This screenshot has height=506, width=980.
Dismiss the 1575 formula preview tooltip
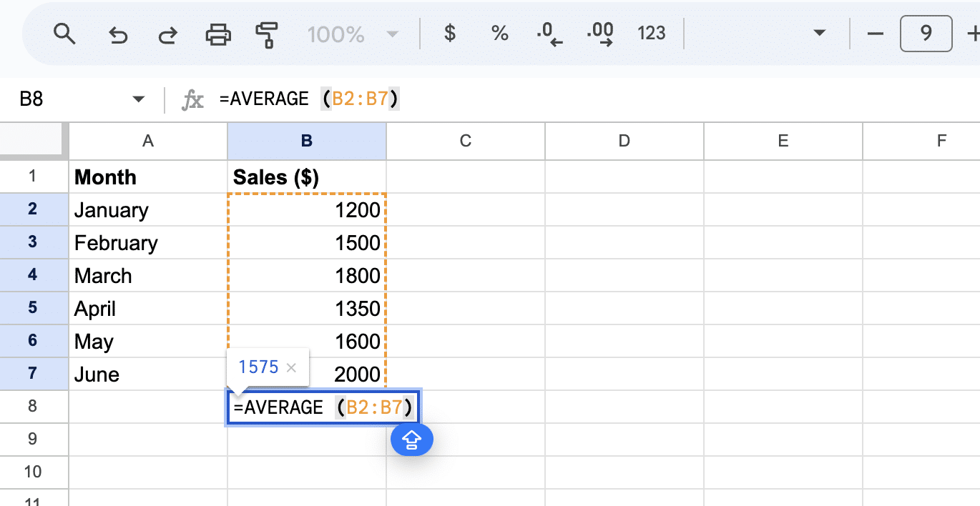click(291, 367)
